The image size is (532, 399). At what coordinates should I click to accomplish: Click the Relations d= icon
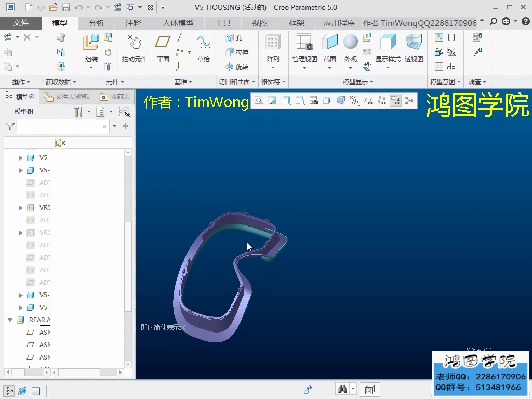451,66
